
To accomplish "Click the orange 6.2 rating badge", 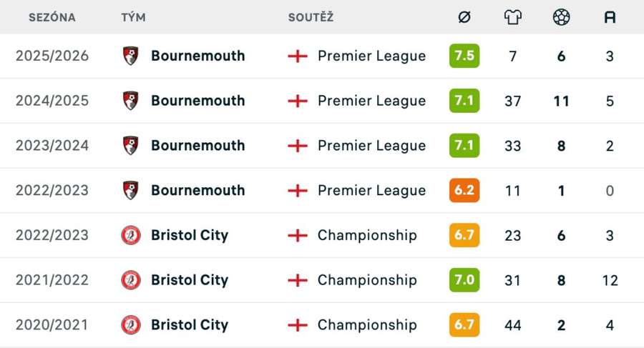I will [464, 191].
